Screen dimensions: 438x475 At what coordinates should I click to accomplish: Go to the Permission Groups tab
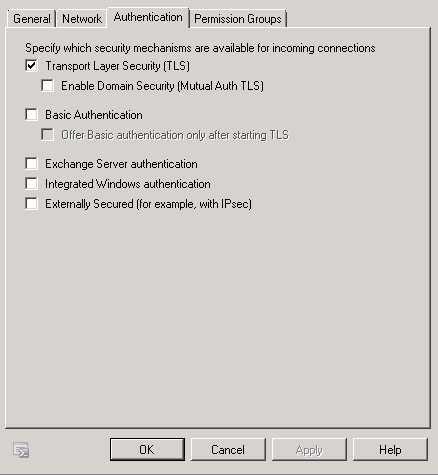pyautogui.click(x=238, y=19)
